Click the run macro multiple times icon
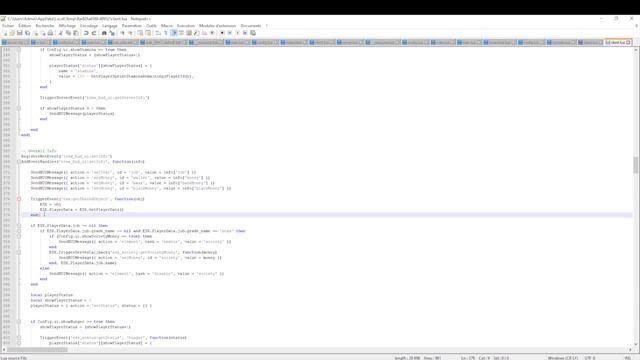 [245, 33]
